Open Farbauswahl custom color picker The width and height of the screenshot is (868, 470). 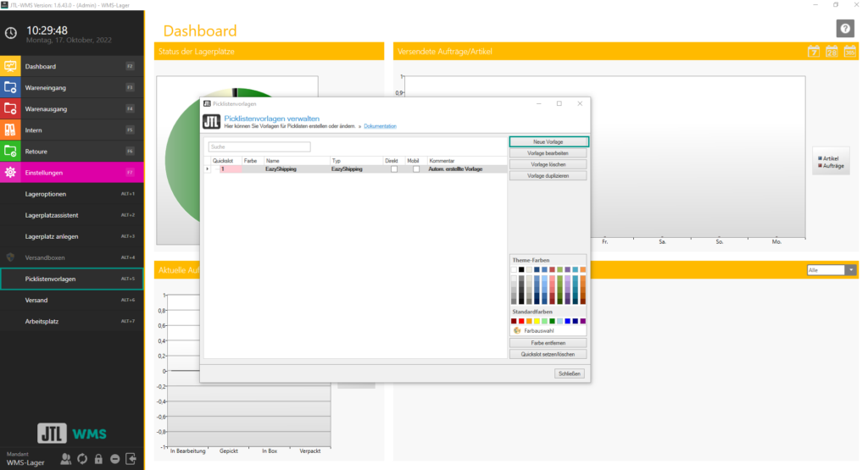tap(532, 330)
